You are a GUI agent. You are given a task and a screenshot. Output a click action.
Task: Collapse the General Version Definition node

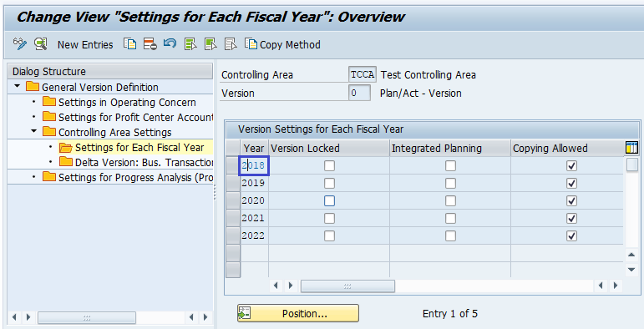pos(18,87)
